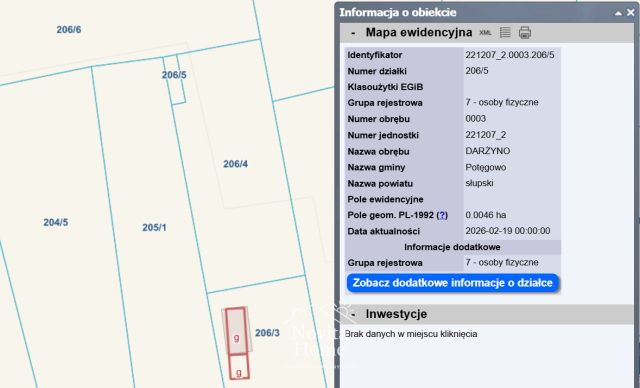Screen dimensions: 640x388
Task: Open the question mark help link
Action: pyautogui.click(x=442, y=215)
